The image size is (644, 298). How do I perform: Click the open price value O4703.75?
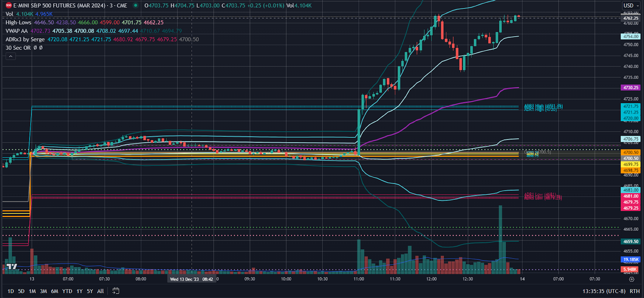(157, 6)
